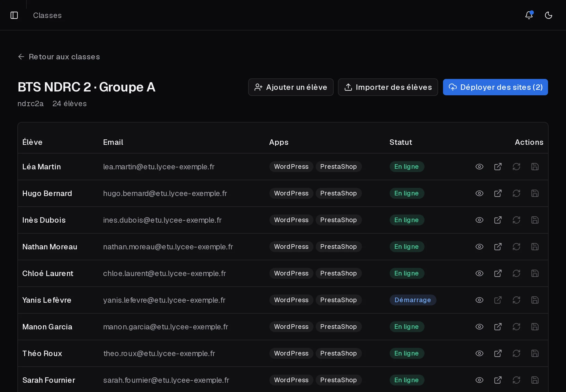
Task: Open Léa Martin's site external link icon
Action: [x=498, y=167]
